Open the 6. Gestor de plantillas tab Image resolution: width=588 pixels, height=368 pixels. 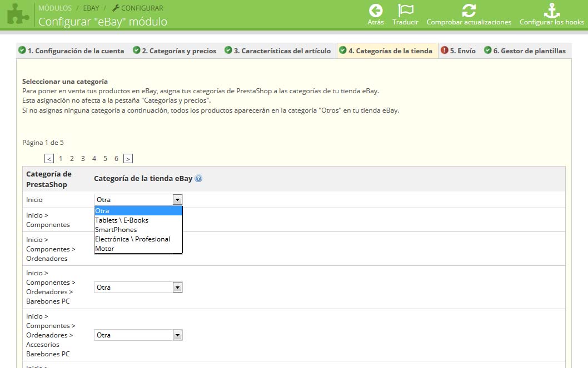525,51
